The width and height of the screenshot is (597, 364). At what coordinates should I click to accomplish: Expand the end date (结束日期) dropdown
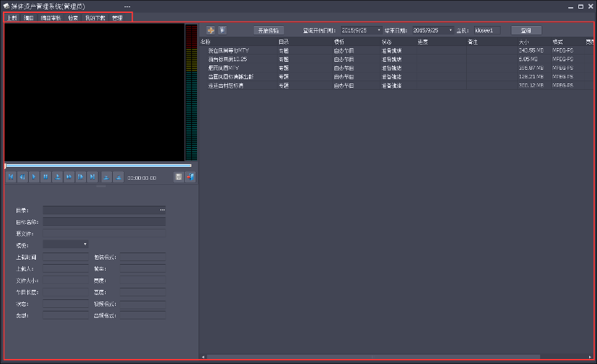[x=450, y=30]
